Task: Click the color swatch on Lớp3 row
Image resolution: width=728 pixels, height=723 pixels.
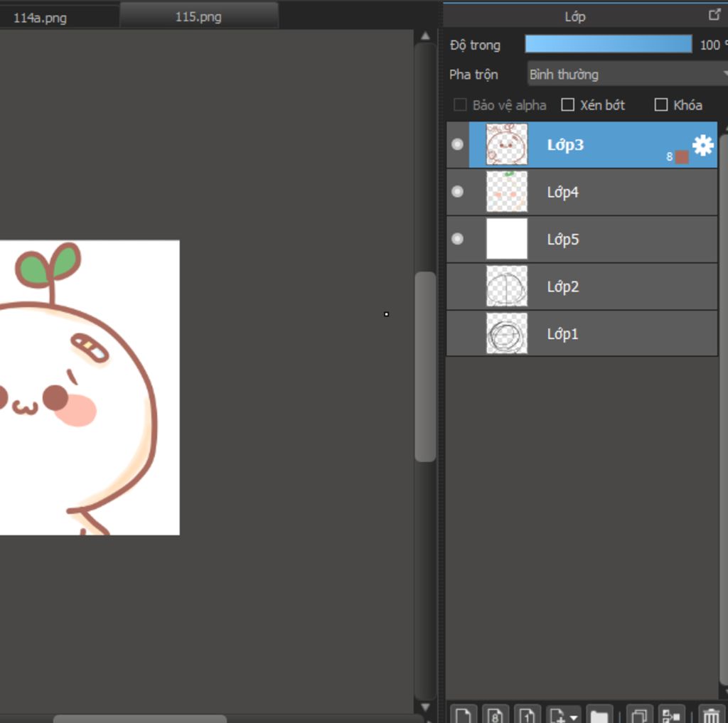Action: pyautogui.click(x=682, y=157)
